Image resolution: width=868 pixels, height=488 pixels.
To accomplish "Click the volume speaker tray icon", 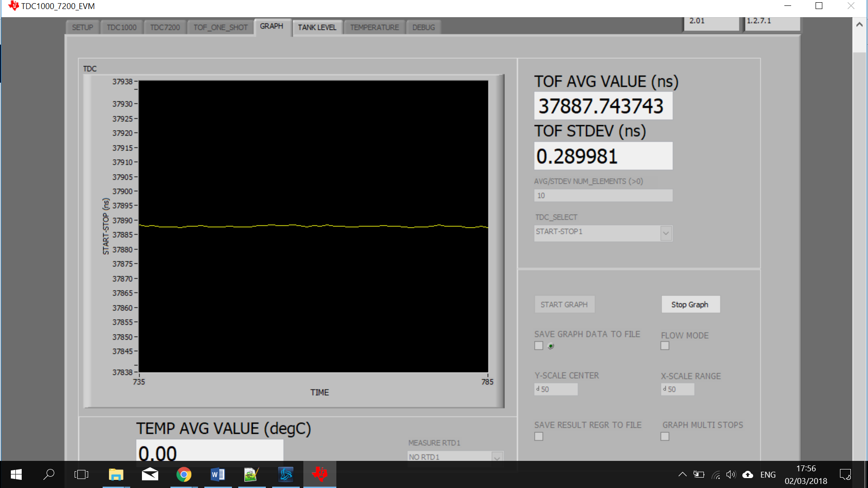I will click(731, 474).
